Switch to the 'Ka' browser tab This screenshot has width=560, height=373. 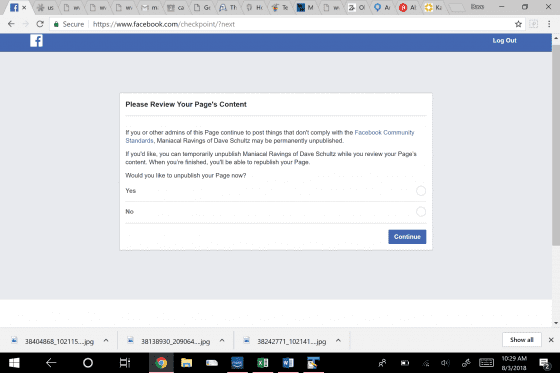coord(433,8)
